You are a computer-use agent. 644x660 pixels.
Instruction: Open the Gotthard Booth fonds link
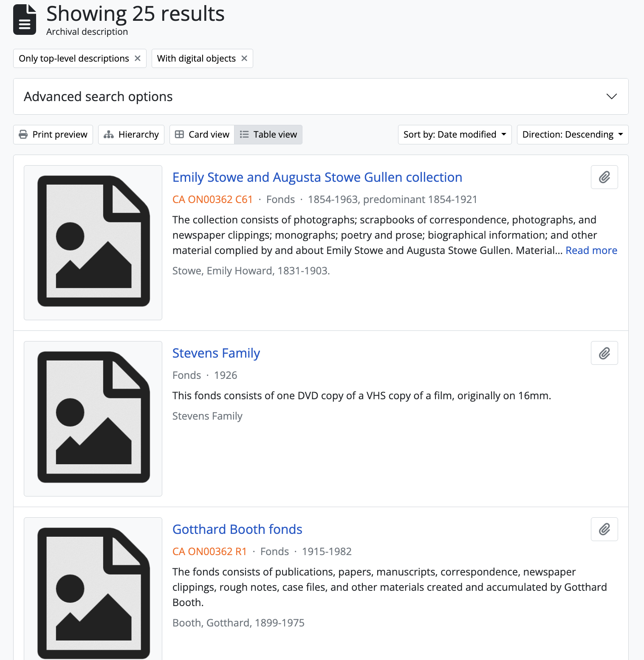(237, 529)
